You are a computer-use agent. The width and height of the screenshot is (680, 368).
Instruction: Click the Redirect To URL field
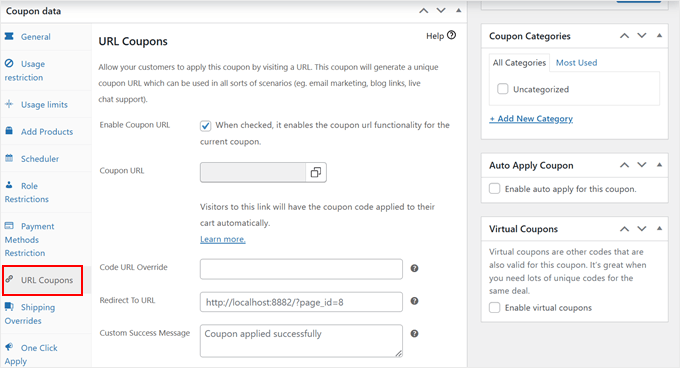tap(301, 302)
